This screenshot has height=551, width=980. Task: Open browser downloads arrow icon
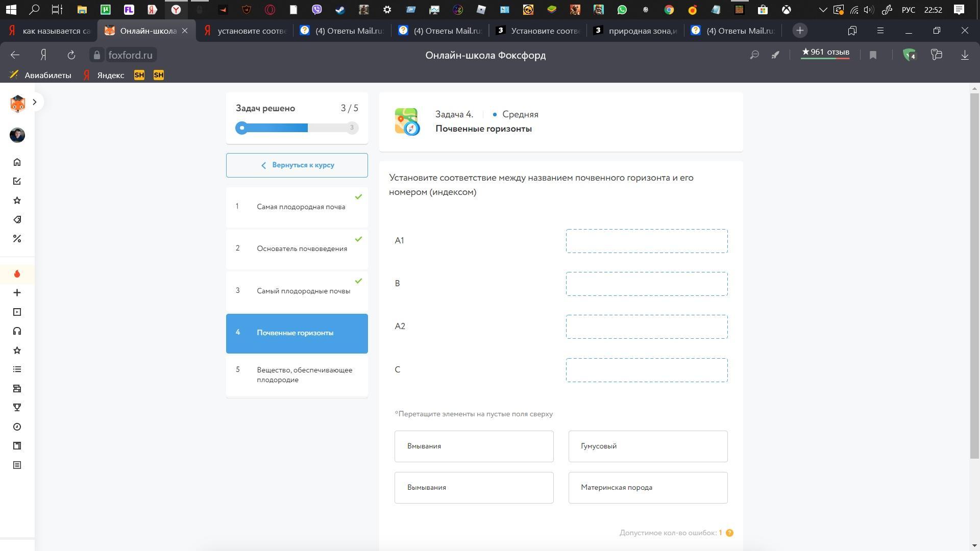965,55
